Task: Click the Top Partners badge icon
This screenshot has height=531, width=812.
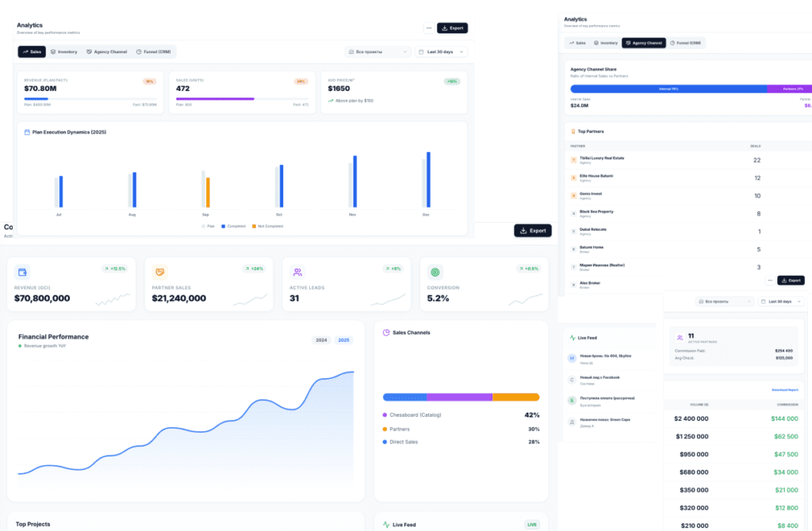Action: click(x=573, y=131)
